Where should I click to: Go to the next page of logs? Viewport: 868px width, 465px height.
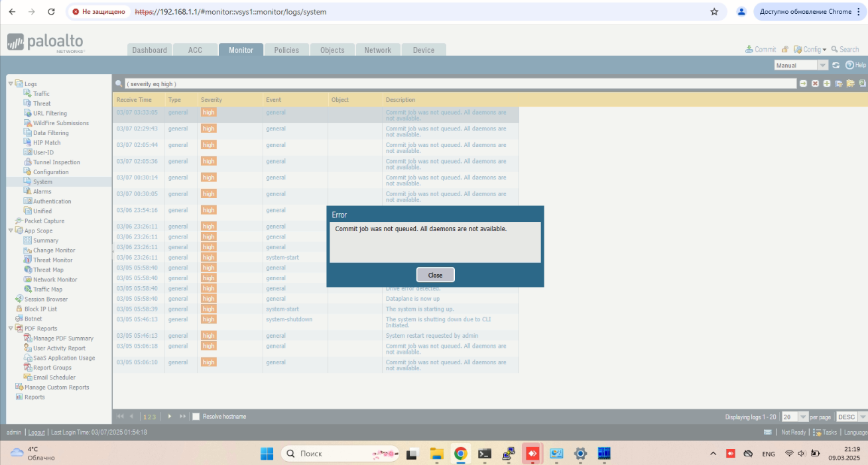point(170,416)
